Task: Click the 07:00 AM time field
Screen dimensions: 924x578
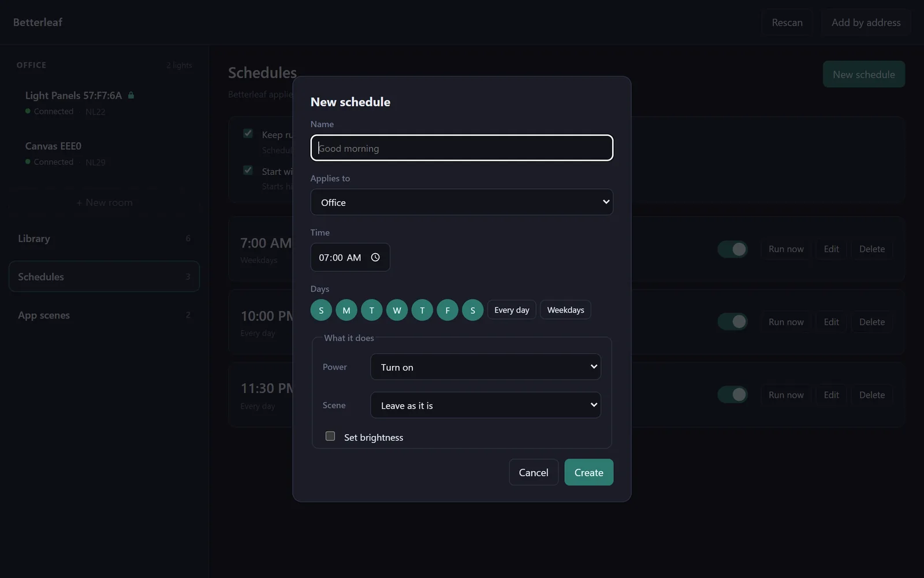Action: tap(350, 257)
